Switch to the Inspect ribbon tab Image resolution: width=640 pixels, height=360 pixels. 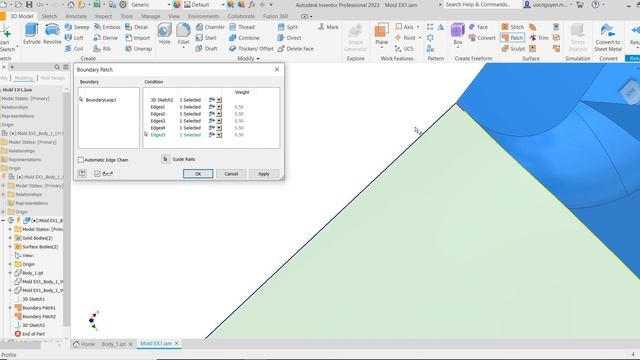tap(103, 16)
